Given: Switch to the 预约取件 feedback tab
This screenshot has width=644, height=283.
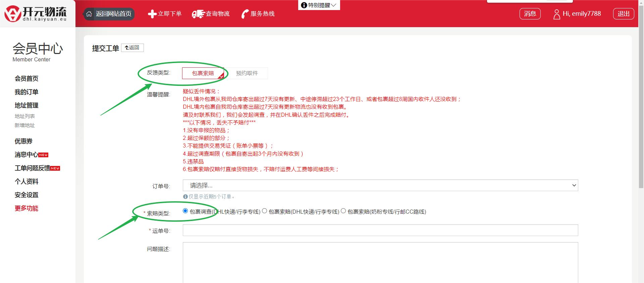Looking at the screenshot, I should click(x=247, y=73).
